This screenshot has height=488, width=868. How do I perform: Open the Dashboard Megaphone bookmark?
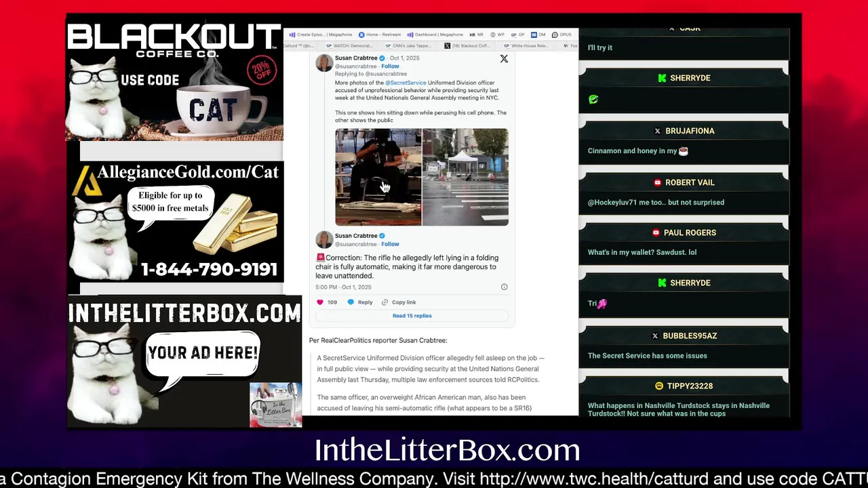pyautogui.click(x=435, y=35)
